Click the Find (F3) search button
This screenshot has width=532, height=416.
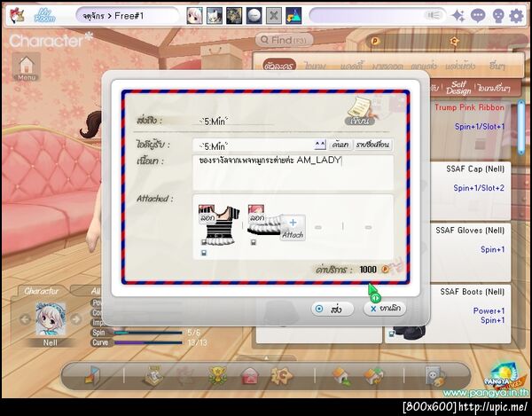284,41
